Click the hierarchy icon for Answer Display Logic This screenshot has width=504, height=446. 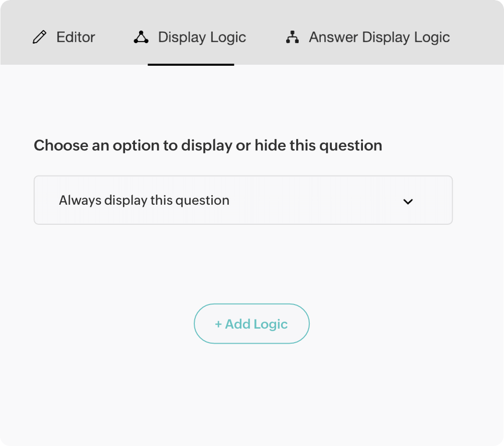coord(292,37)
